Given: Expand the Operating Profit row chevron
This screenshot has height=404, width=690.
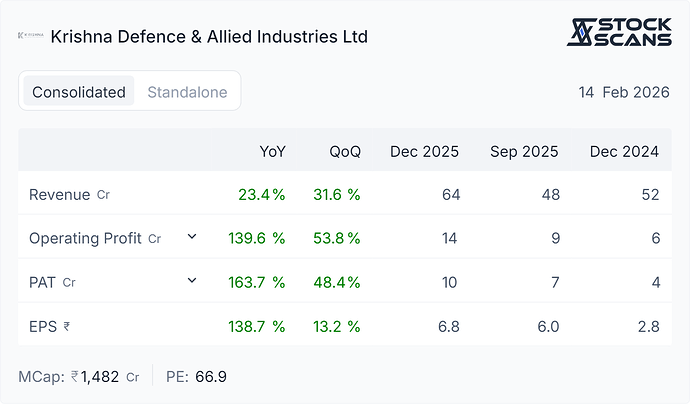Looking at the screenshot, I should (192, 237).
